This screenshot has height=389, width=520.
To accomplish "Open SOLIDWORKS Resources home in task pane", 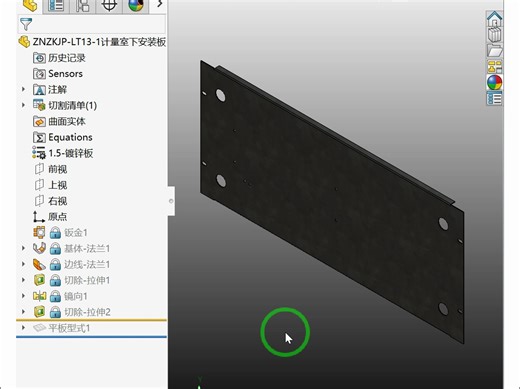I will coord(494,18).
